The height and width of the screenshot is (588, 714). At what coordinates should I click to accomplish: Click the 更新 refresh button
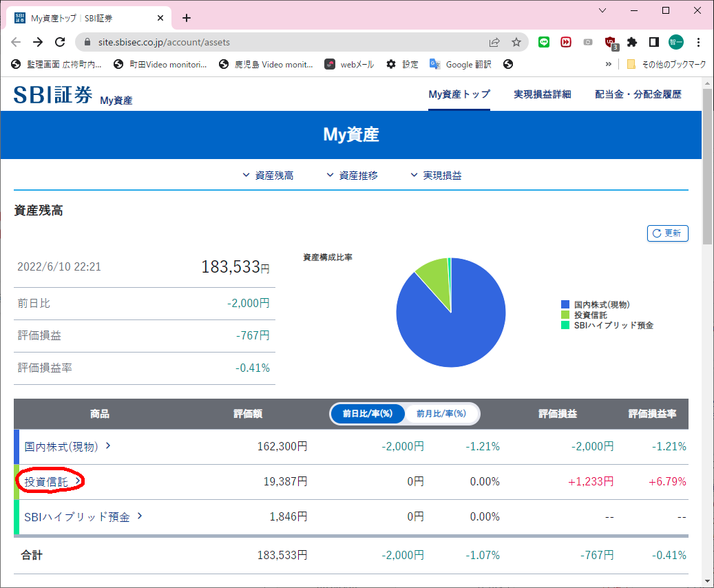coord(667,233)
